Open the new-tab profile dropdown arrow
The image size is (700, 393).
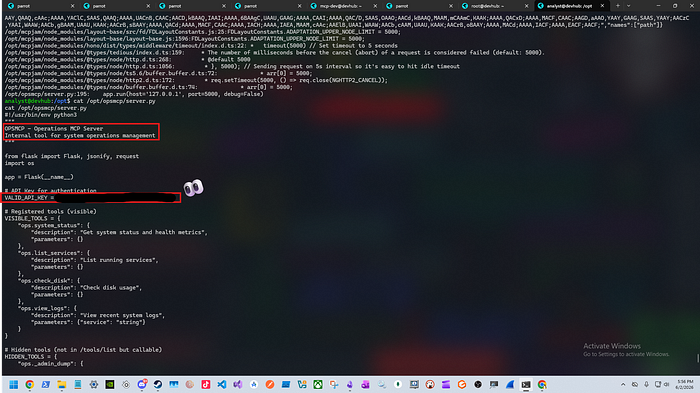coord(629,6)
